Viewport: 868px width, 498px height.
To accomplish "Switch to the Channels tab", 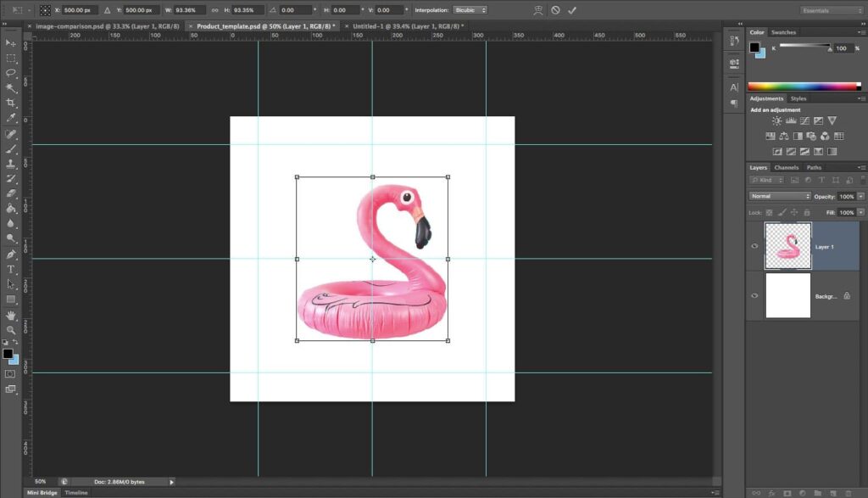I will (x=787, y=167).
